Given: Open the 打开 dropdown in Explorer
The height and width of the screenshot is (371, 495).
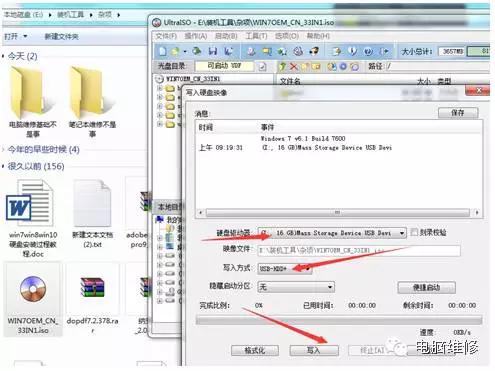Looking at the screenshot, I should coord(15,36).
